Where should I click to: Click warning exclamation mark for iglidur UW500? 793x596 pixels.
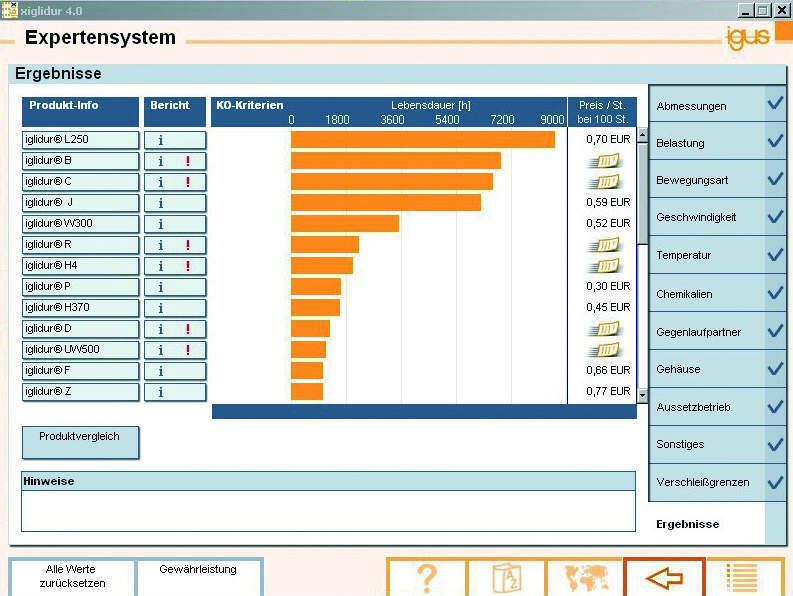point(188,350)
